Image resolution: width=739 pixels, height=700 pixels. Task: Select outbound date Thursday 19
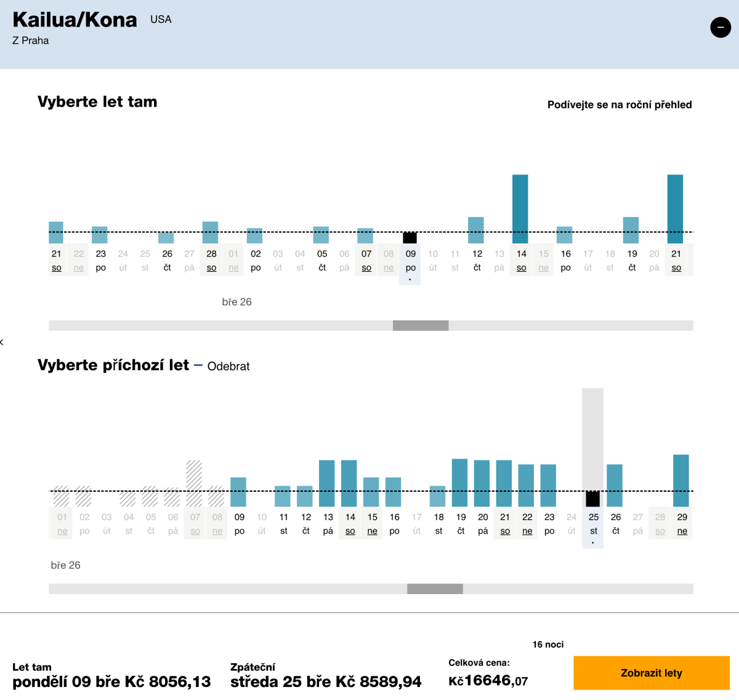click(x=632, y=260)
